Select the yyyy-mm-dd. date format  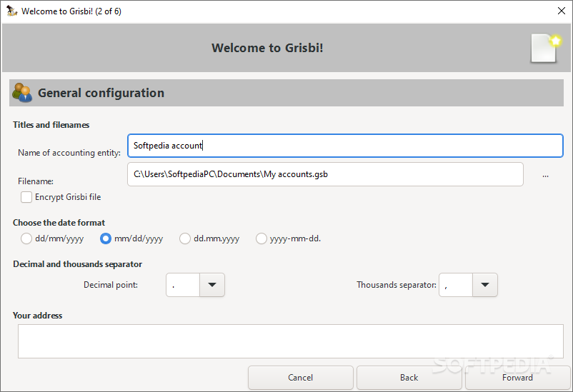pyautogui.click(x=261, y=238)
